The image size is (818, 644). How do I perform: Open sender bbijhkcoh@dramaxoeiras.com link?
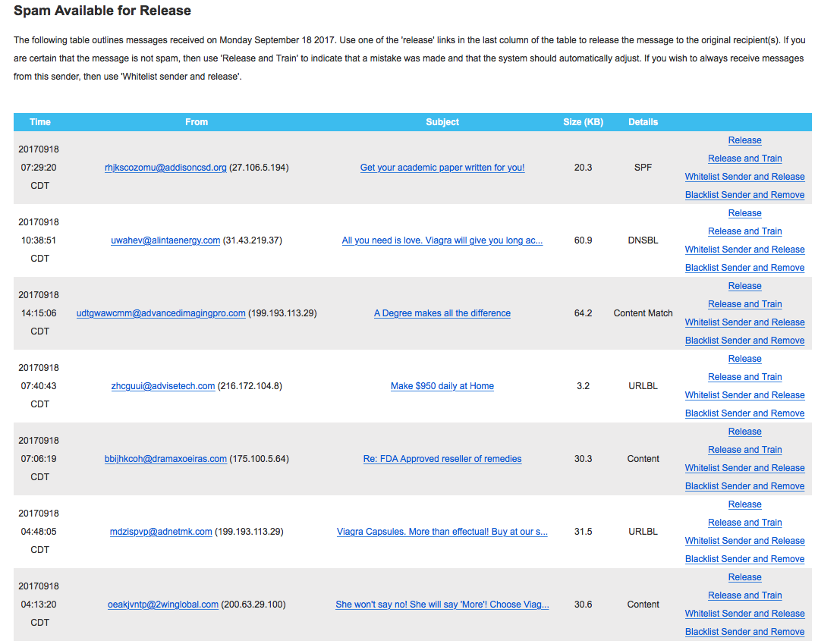[165, 460]
